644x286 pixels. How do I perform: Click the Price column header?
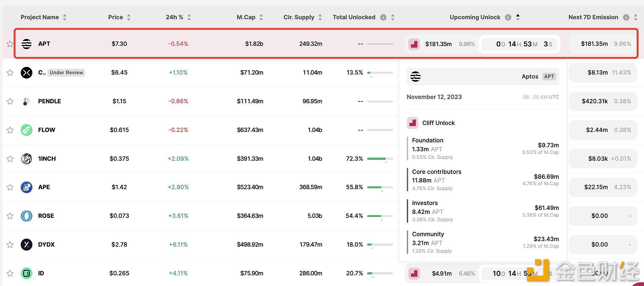[116, 17]
